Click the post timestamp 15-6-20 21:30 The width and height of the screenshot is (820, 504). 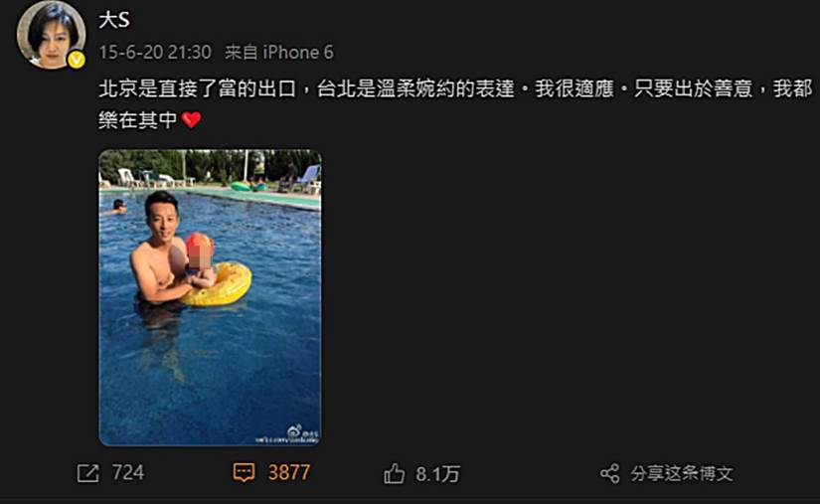click(x=155, y=52)
